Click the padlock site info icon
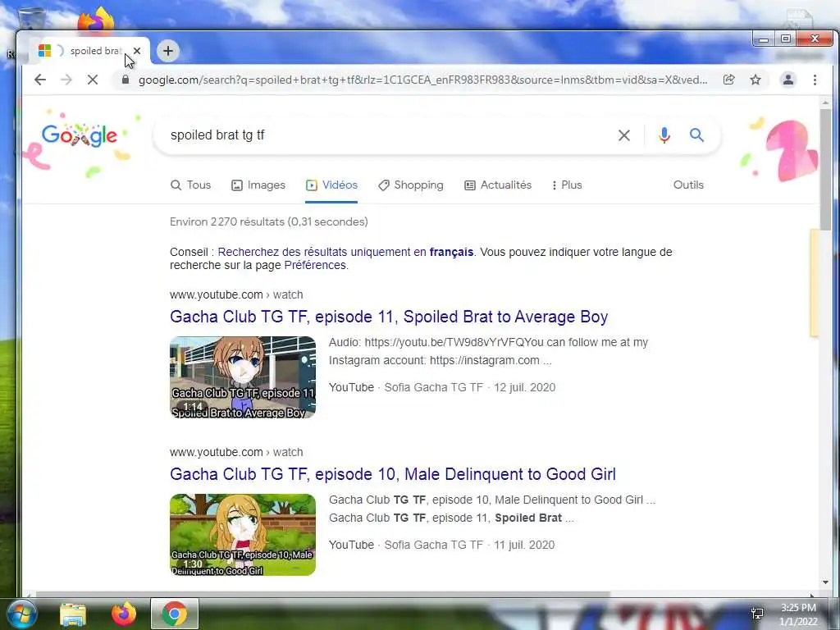 click(x=126, y=80)
